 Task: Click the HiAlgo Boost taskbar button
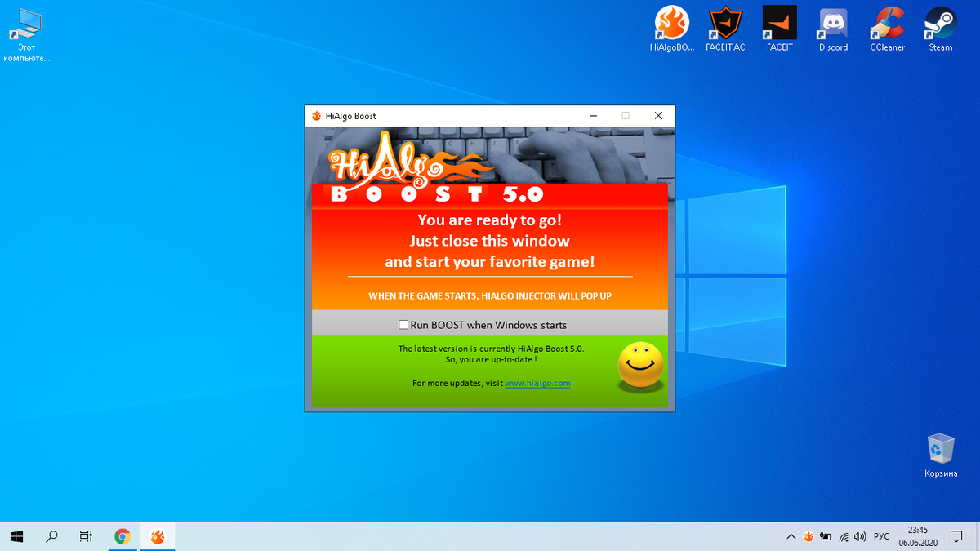click(x=158, y=536)
